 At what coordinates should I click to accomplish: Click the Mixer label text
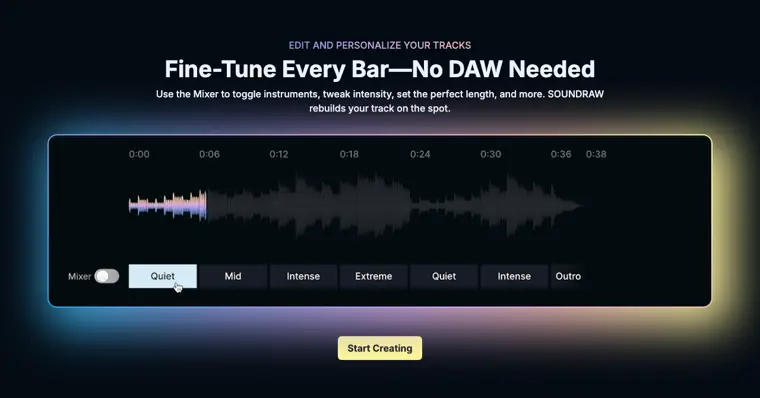tap(79, 277)
